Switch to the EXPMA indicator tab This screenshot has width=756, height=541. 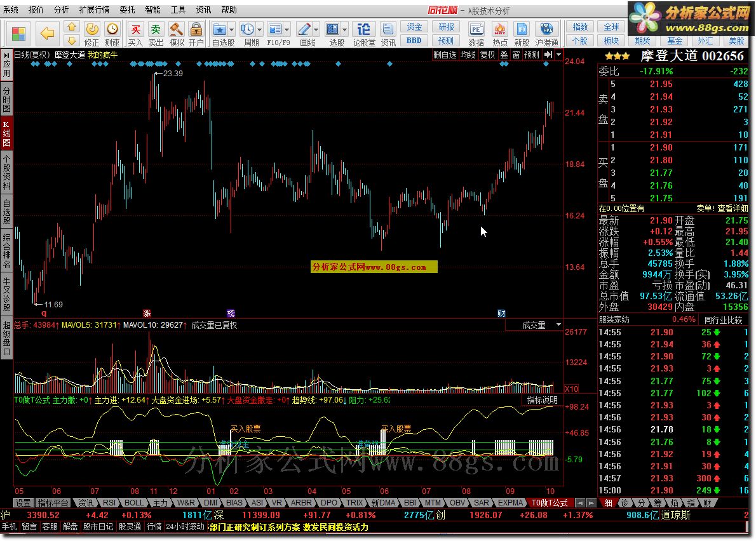point(510,502)
